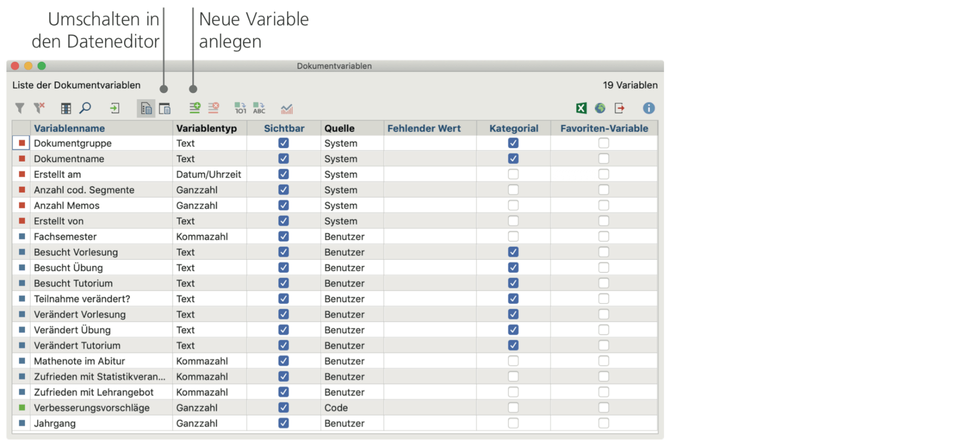Convert variable to text ABC icon
Screen dimensions: 980x445
pyautogui.click(x=259, y=108)
